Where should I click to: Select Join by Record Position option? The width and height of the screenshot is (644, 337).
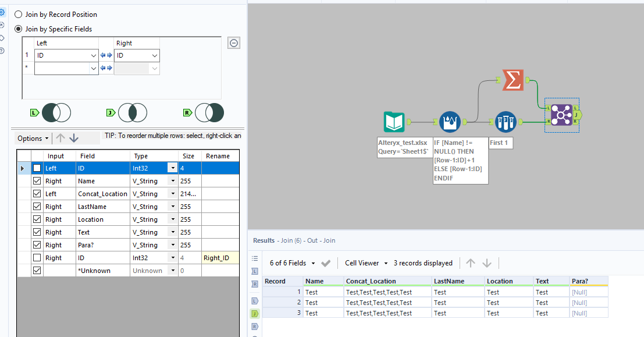click(19, 15)
